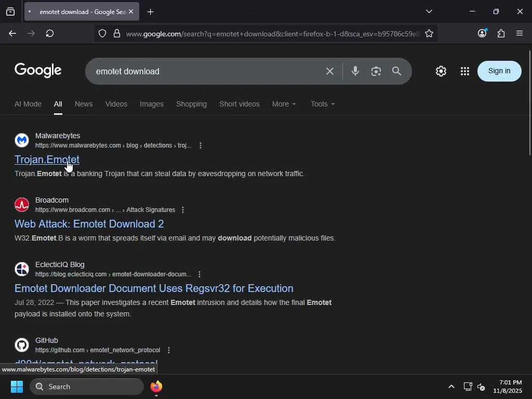Screen dimensions: 532x399
Task: Click the taskbar Search box
Action: (x=87, y=387)
